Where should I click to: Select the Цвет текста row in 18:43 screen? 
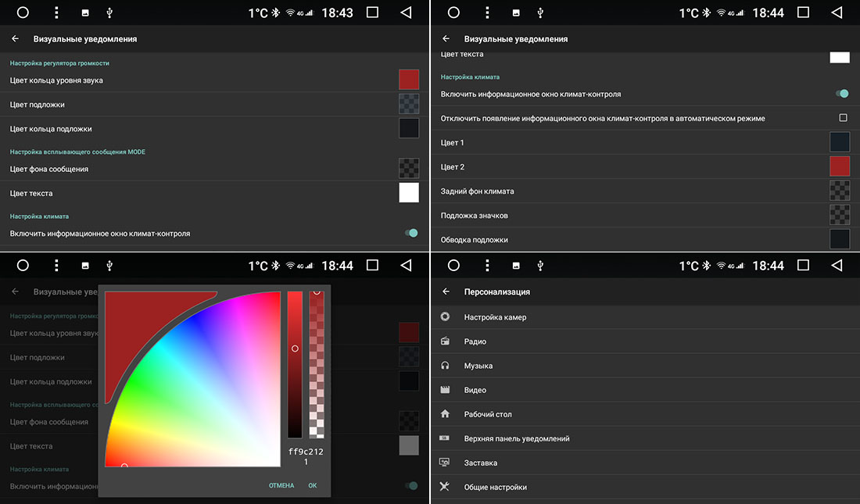tap(214, 193)
